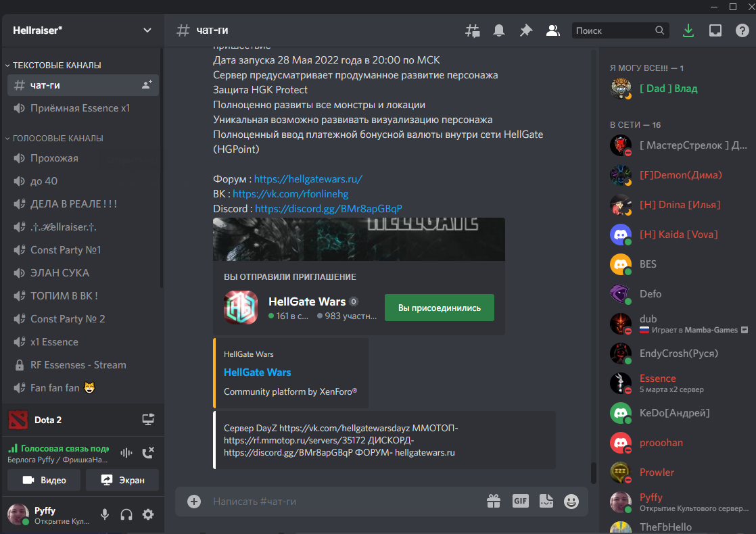The image size is (756, 534).
Task: Join Fan fan fan voice channel
Action: tap(83, 388)
